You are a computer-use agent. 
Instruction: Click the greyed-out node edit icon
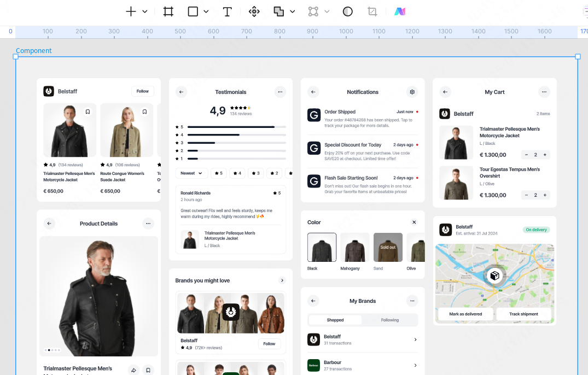click(313, 11)
